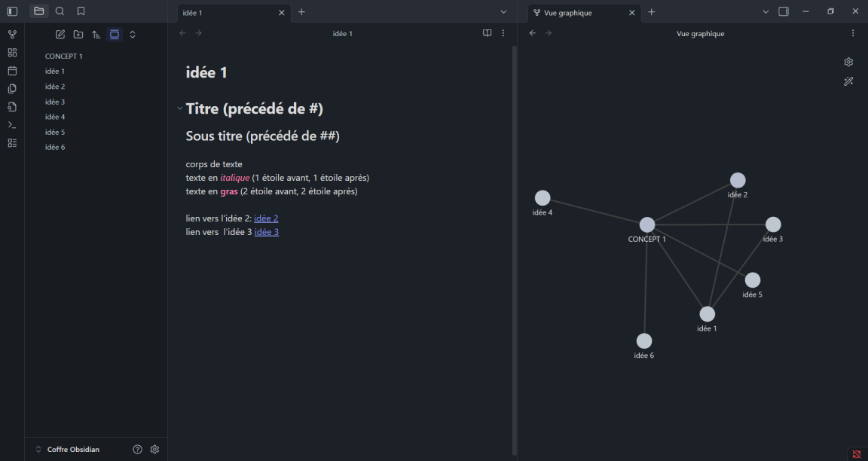Click the graph animation wand icon
868x461 pixels.
click(x=848, y=81)
